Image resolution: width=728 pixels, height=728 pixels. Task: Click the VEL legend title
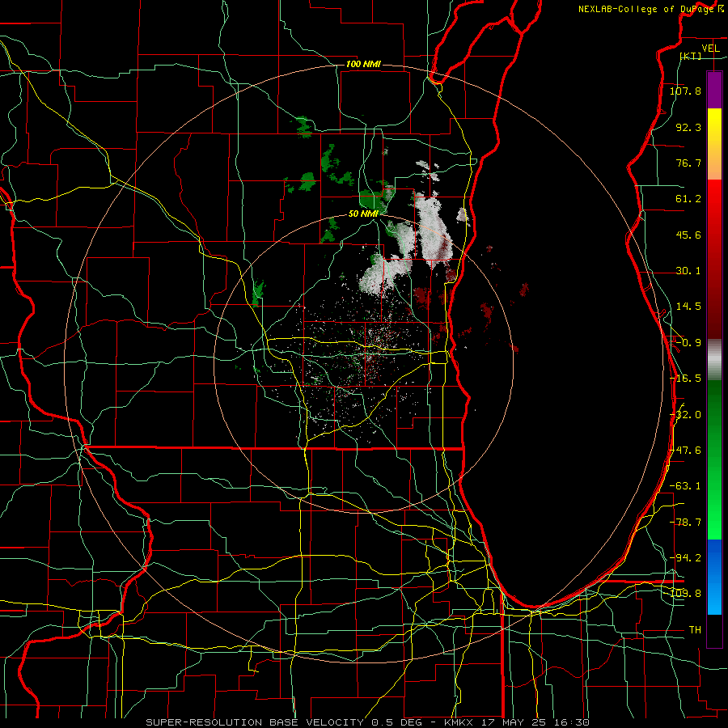click(x=710, y=48)
